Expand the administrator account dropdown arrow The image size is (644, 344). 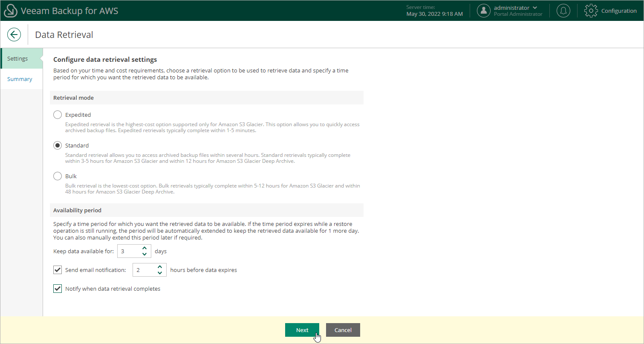point(535,8)
